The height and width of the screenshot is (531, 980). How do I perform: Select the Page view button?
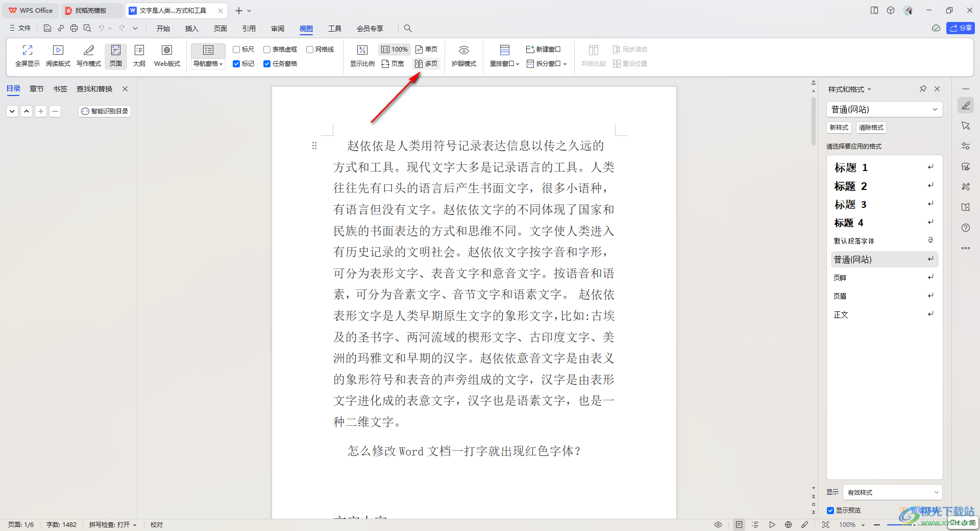point(116,56)
